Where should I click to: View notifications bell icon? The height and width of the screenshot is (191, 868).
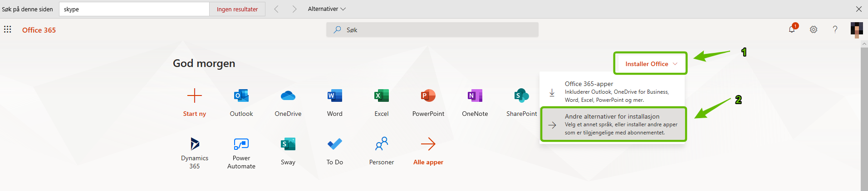[x=792, y=29]
